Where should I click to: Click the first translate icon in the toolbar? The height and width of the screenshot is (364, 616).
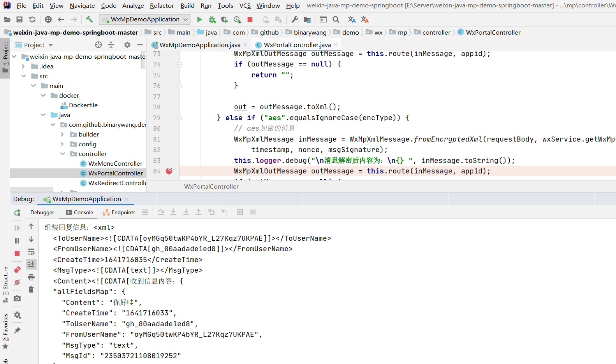(x=352, y=19)
